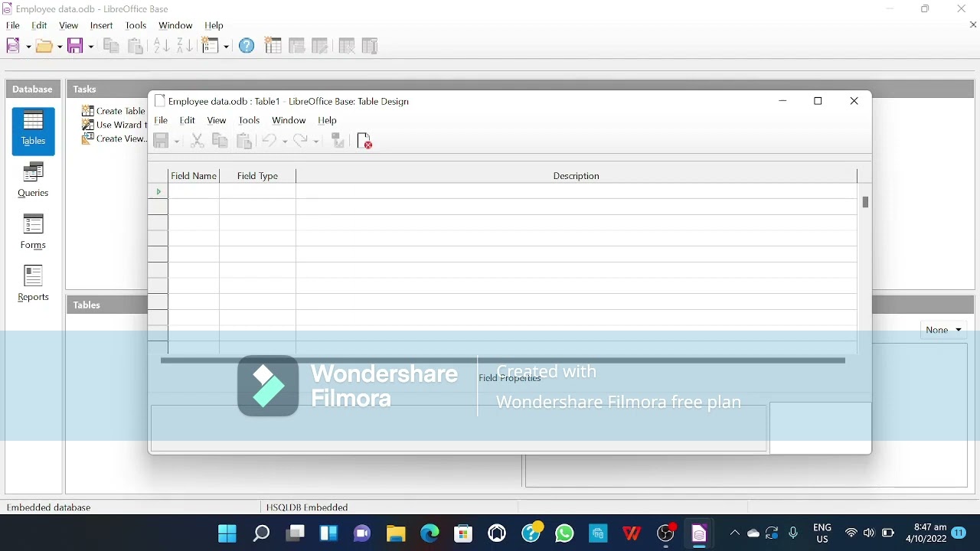
Task: Click the Form icon in main toolbar
Action: coord(210,46)
